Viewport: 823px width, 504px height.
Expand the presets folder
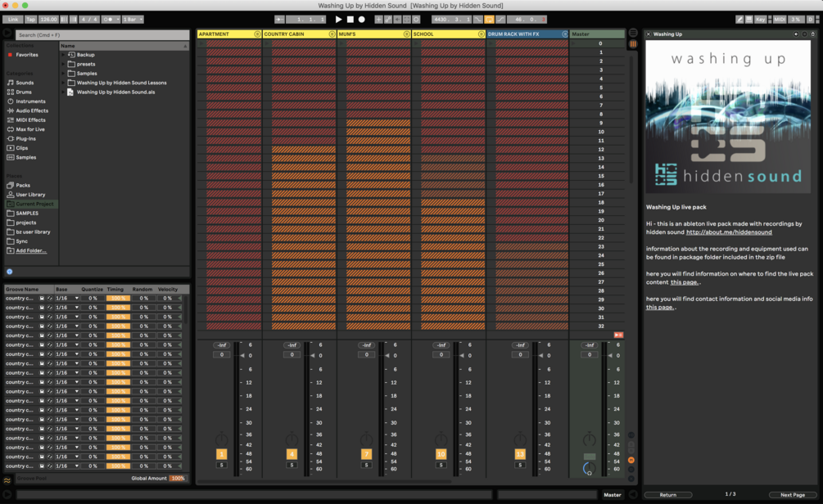64,64
